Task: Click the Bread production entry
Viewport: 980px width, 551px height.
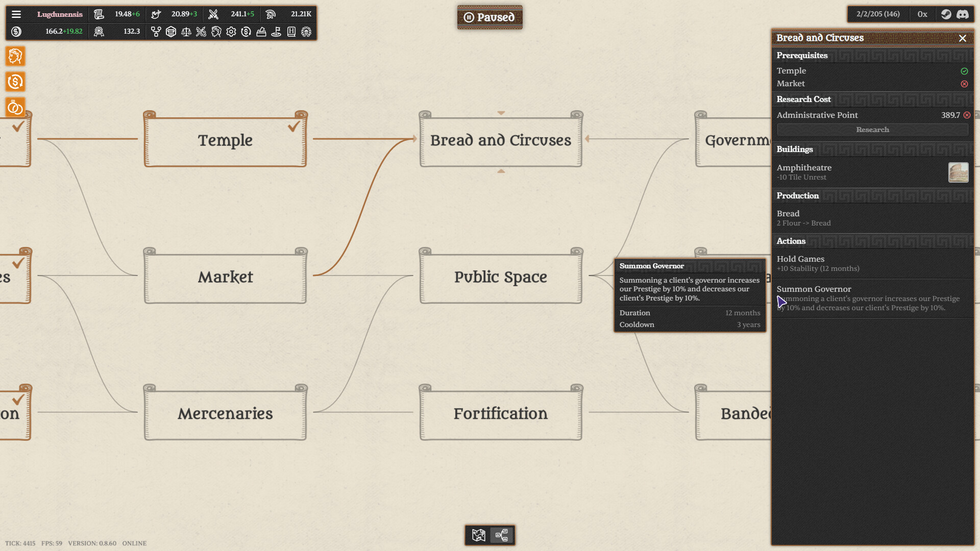Action: [872, 218]
